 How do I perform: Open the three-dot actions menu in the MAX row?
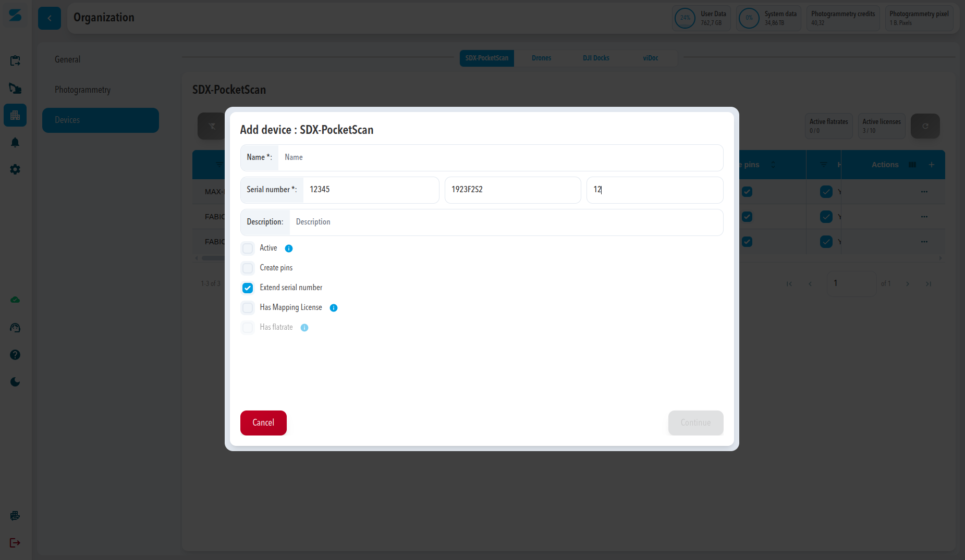coord(924,192)
